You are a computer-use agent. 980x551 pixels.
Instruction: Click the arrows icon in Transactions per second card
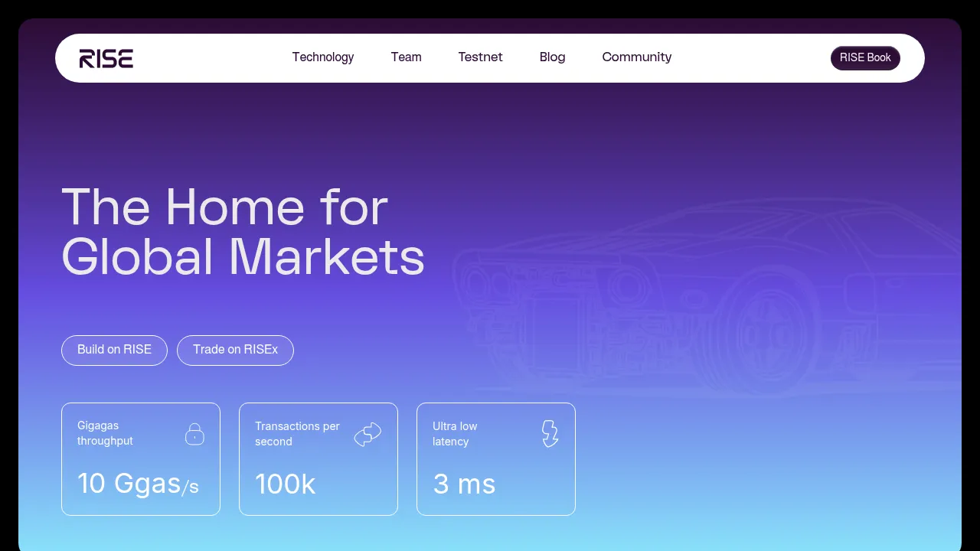coord(367,435)
